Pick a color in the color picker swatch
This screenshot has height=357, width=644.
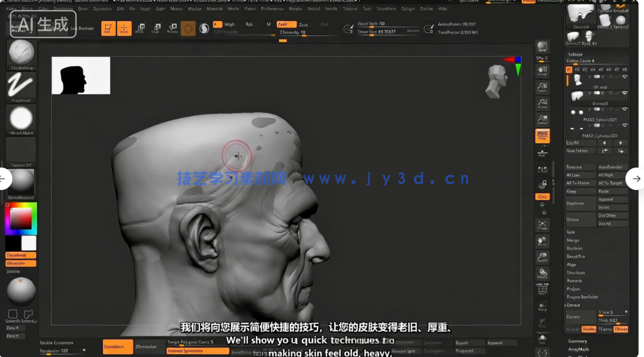point(21,219)
